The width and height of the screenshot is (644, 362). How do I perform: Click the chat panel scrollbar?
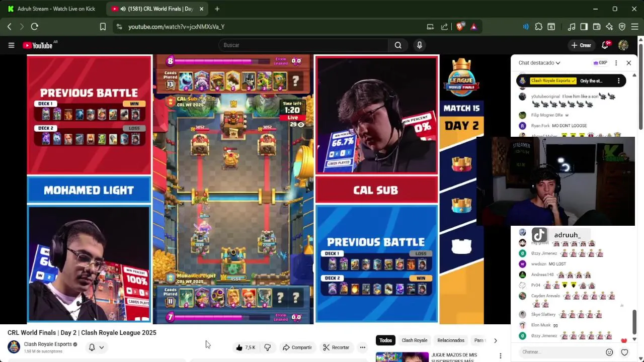634,322
